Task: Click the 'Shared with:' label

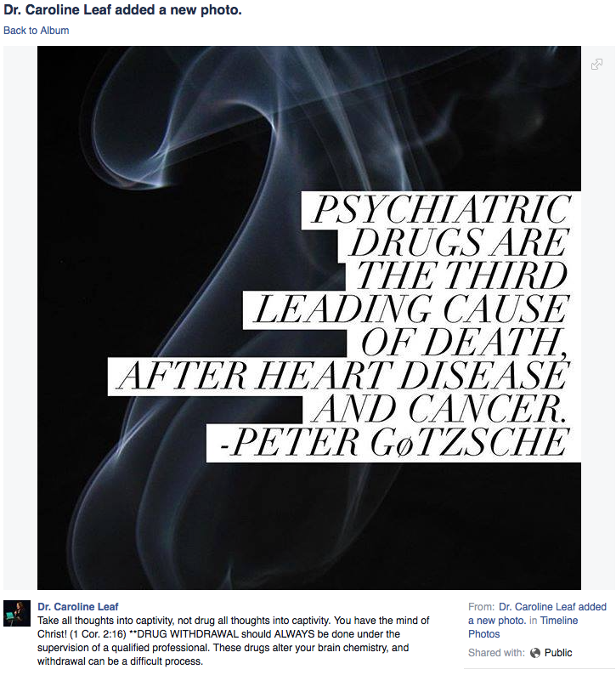Action: [496, 653]
